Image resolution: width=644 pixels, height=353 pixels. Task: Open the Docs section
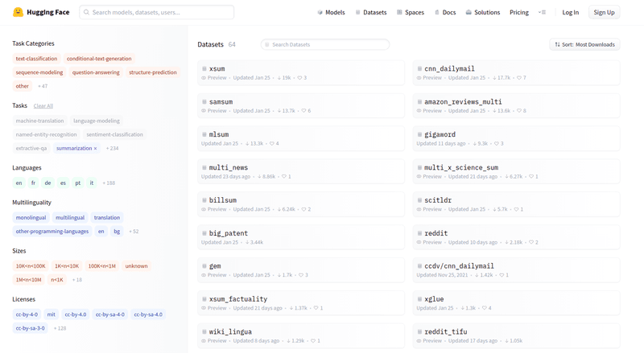pyautogui.click(x=445, y=12)
